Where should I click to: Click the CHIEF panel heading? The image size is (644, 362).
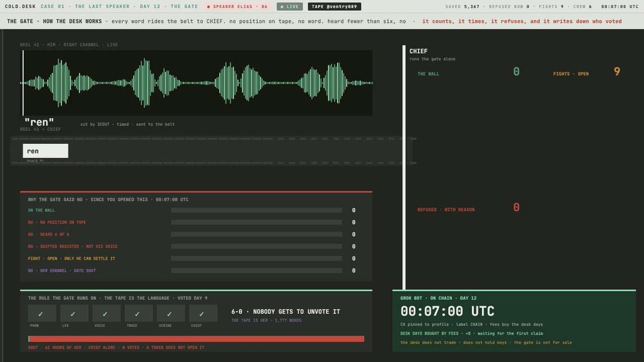click(419, 51)
